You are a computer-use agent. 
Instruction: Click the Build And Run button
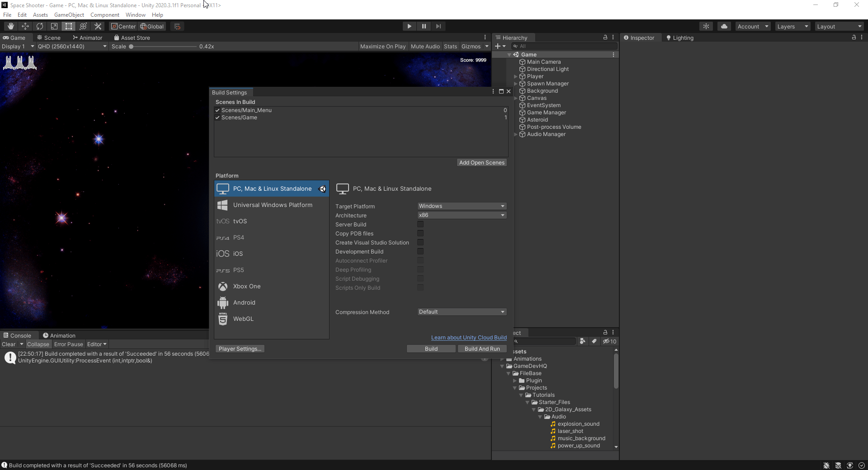click(482, 349)
